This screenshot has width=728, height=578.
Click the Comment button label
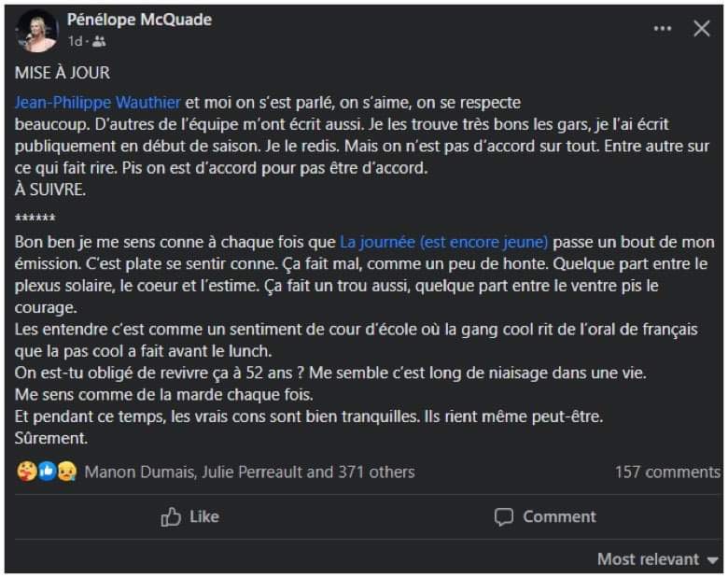pos(559,516)
